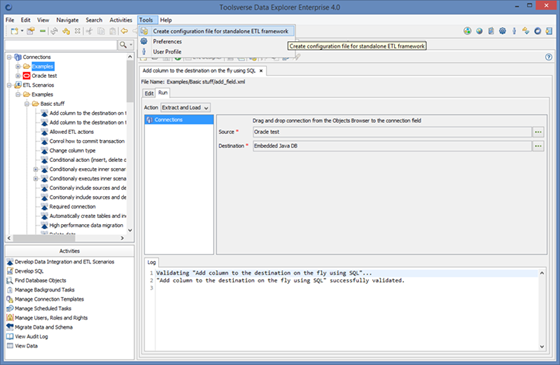
Task: Open the Navigate menu
Action: 67,20
